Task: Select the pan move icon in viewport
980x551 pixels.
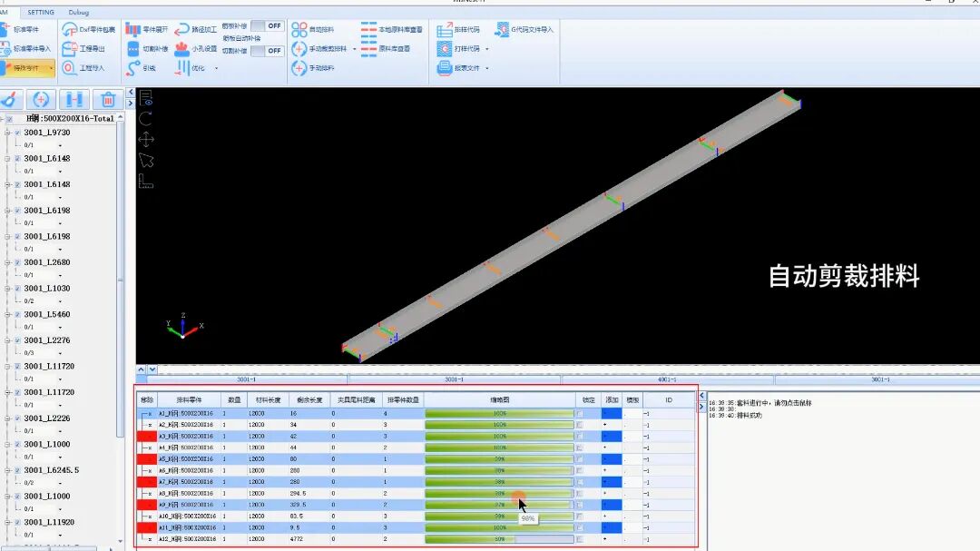Action: [x=145, y=140]
